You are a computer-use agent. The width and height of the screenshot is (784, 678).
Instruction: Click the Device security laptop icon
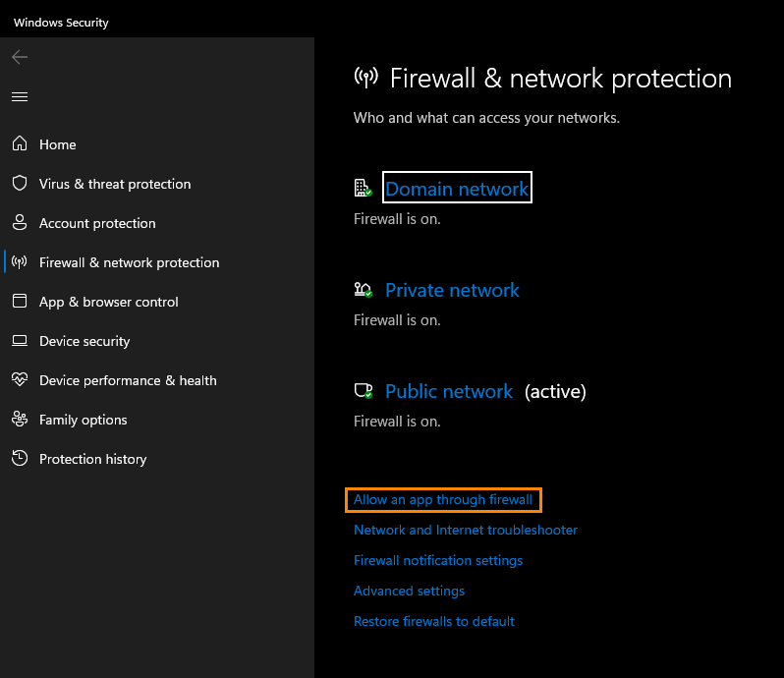tap(20, 341)
